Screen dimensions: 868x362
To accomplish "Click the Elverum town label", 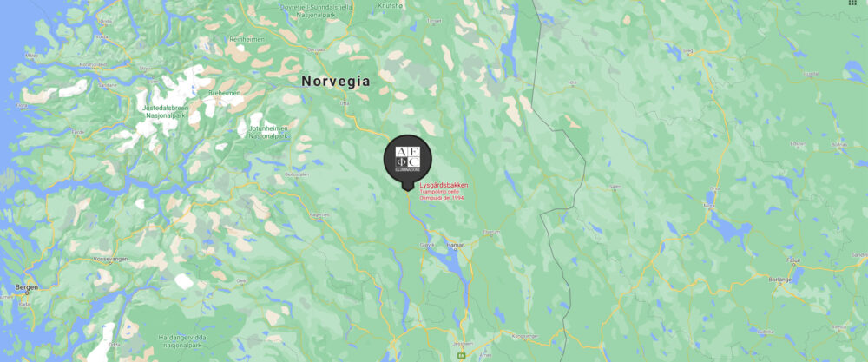I will tap(491, 232).
